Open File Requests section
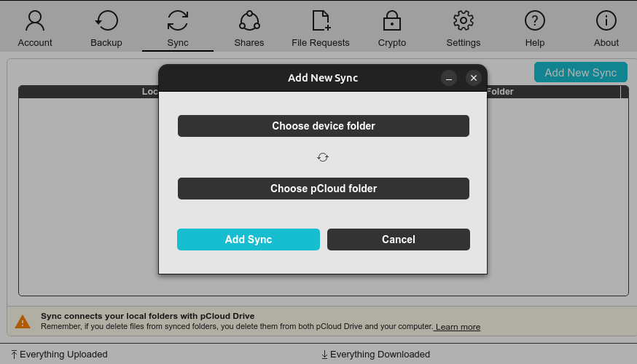The height and width of the screenshot is (364, 637). click(321, 28)
